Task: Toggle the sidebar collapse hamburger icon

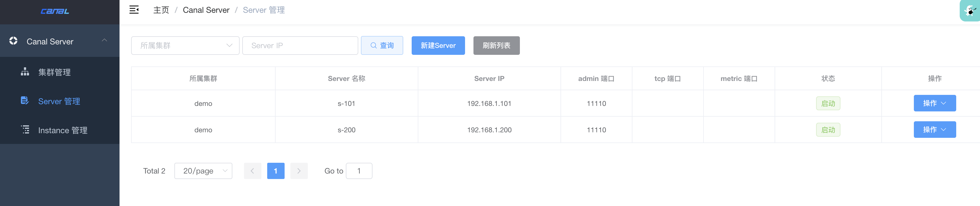Action: 134,10
